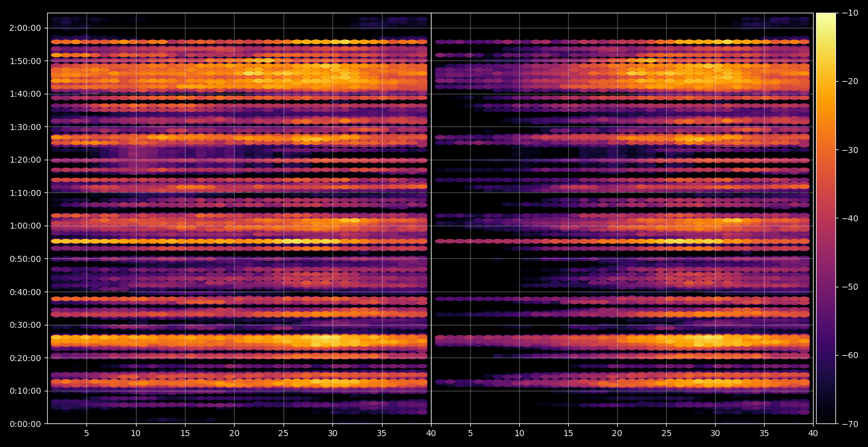Select the 0:30:00 time label

pos(25,325)
